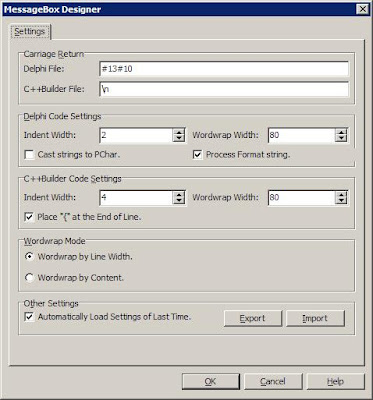
Task: Toggle Place "{" at the End of Line
Action: click(29, 217)
